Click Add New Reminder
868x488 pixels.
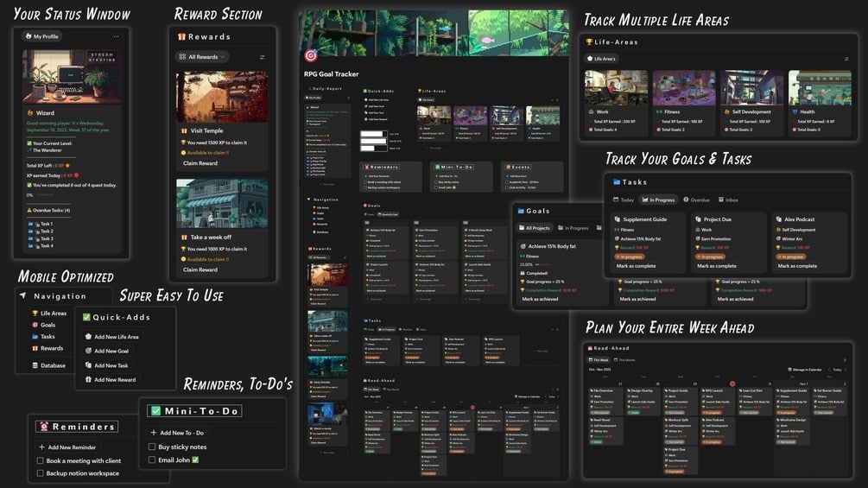(67, 447)
